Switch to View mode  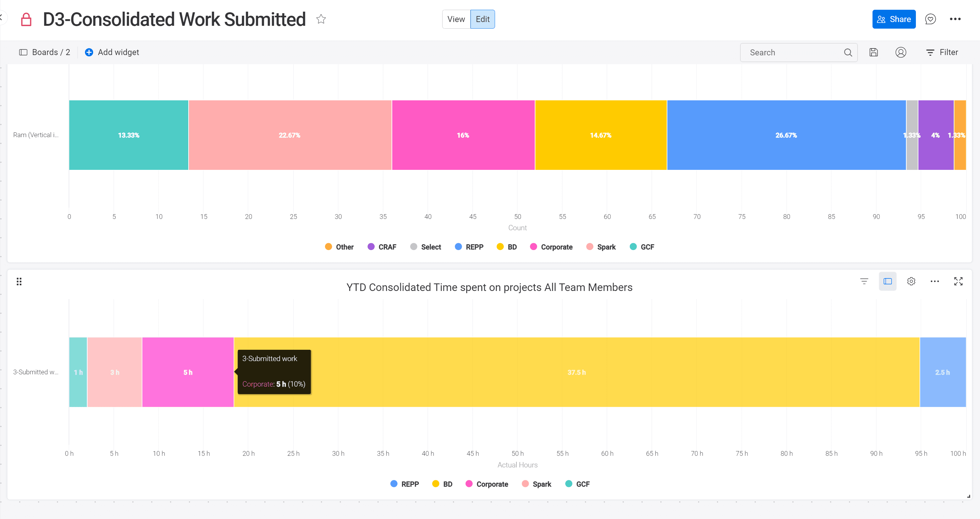click(456, 19)
